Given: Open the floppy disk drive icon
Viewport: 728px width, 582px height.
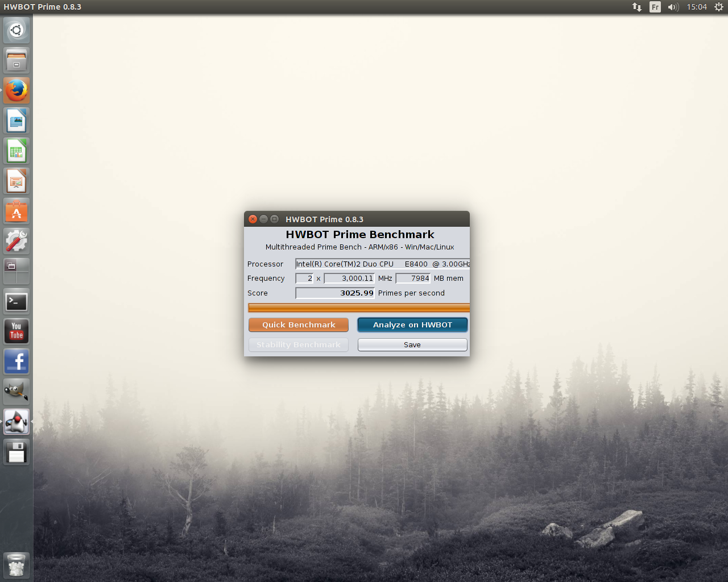Looking at the screenshot, I should [16, 452].
